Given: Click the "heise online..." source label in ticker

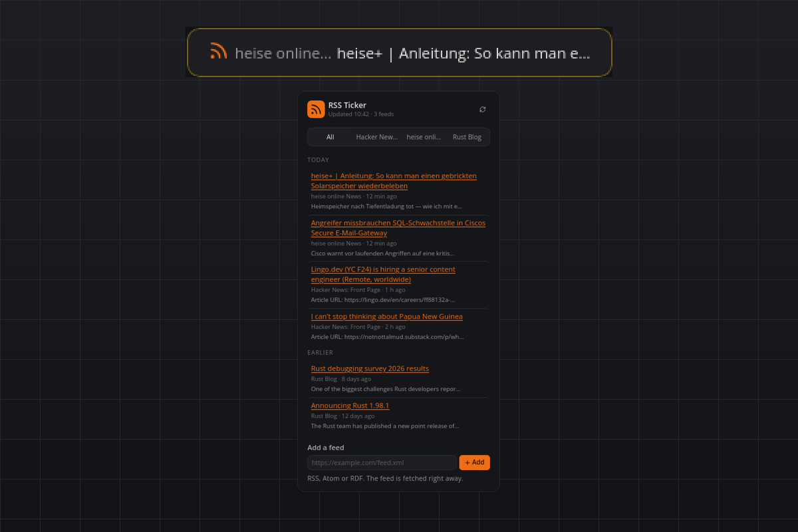Looking at the screenshot, I should point(283,54).
